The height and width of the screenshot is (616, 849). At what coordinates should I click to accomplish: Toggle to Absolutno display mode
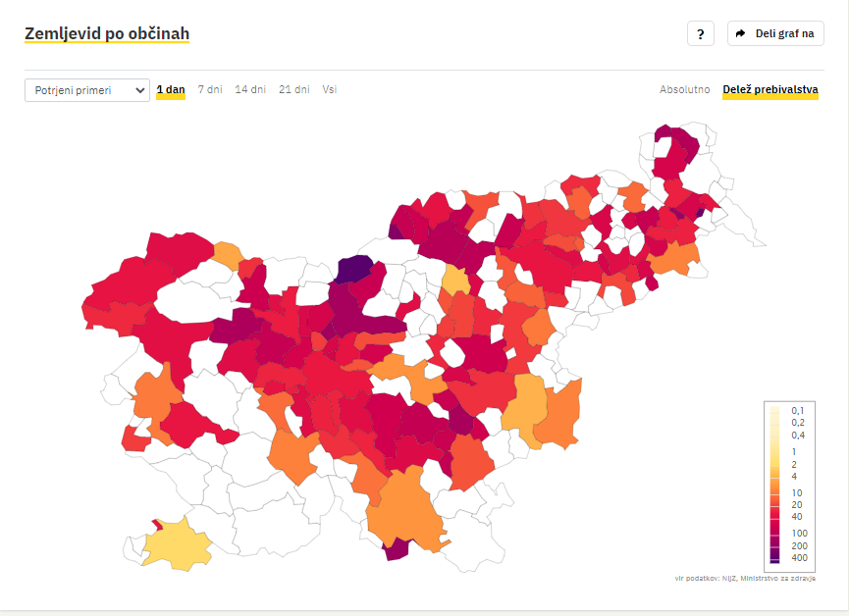click(684, 89)
